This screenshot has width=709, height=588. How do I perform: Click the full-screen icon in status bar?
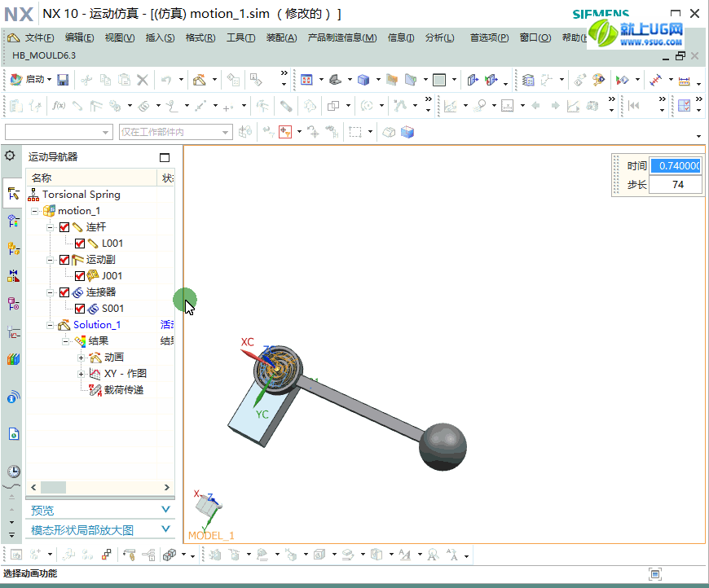pos(654,574)
